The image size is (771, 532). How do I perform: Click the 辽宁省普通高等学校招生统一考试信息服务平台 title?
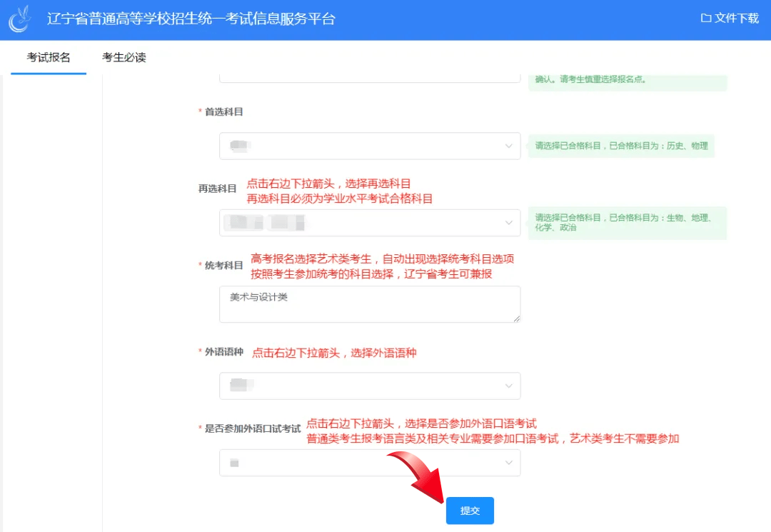click(x=191, y=19)
